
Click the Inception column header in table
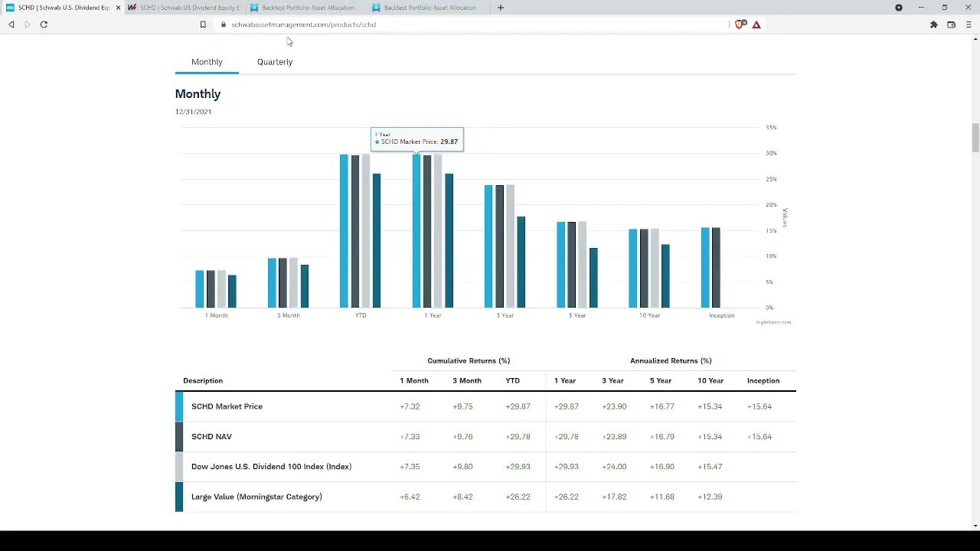[x=763, y=380]
